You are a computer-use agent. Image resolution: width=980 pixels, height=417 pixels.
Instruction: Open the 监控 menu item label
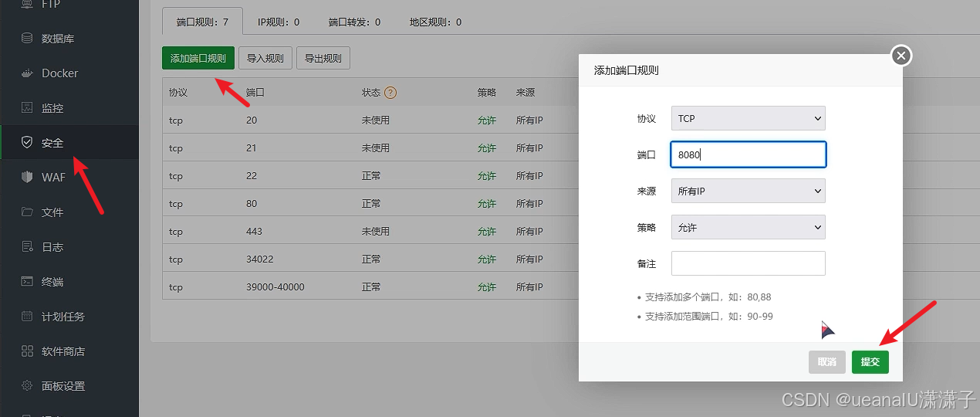(x=52, y=108)
